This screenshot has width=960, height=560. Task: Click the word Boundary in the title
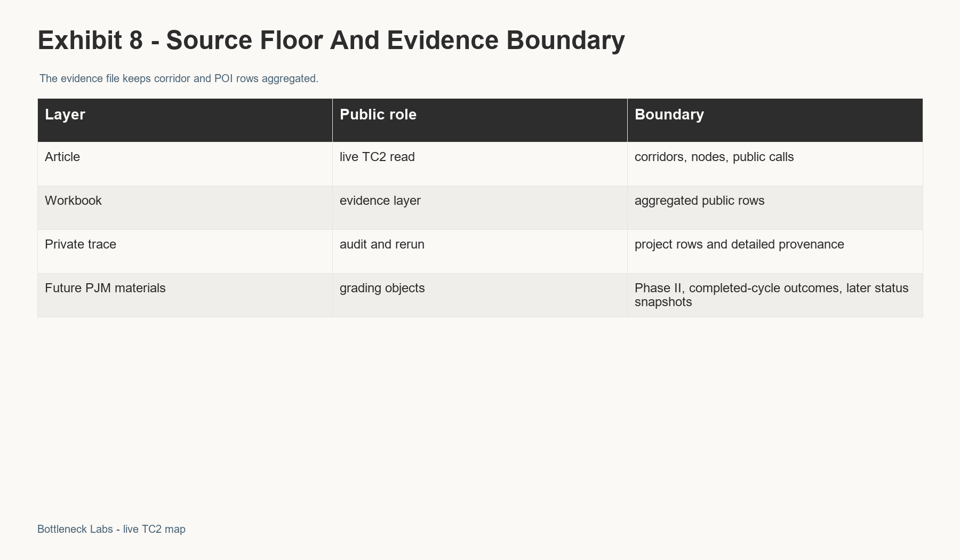point(565,41)
